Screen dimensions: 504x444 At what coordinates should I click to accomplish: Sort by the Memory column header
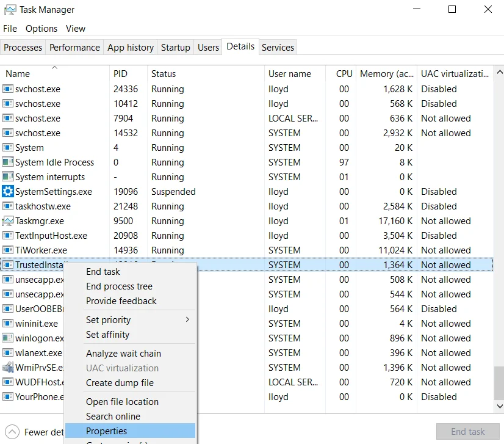click(387, 74)
